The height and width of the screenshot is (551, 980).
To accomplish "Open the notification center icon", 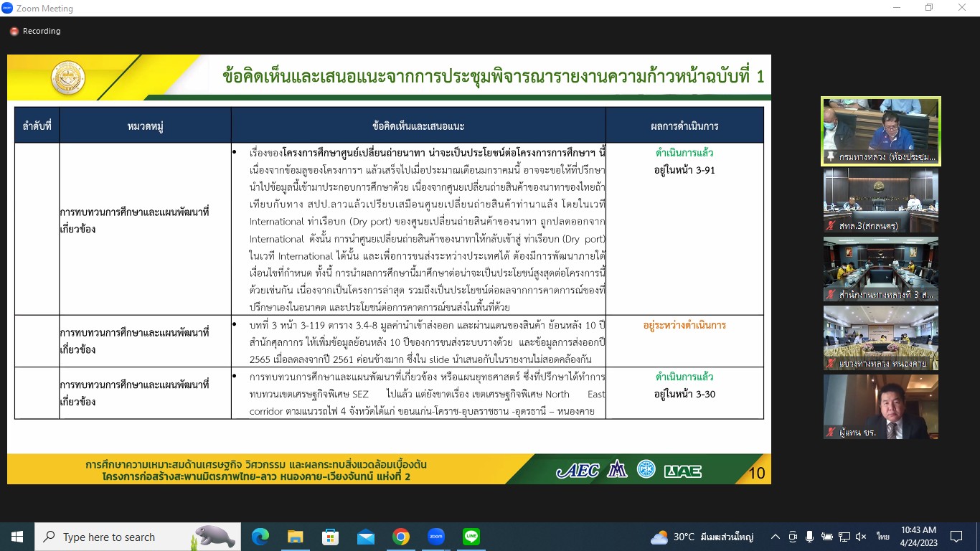I will coord(956,537).
